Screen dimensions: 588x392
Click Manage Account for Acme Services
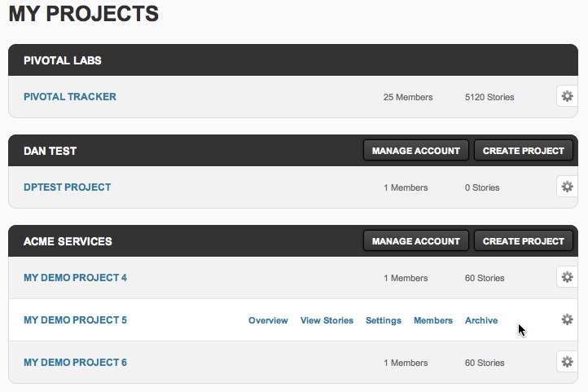click(416, 241)
